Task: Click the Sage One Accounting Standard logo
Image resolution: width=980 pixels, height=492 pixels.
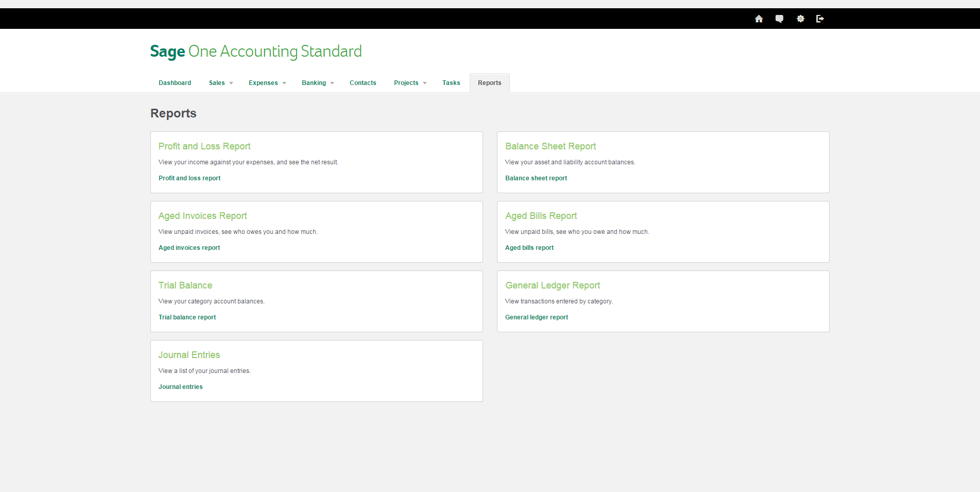Action: point(255,51)
